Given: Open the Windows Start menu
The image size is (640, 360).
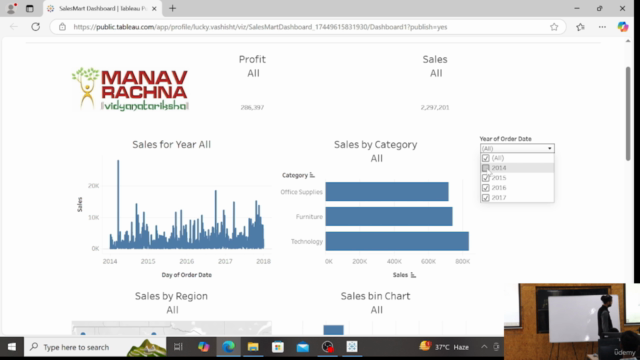Looking at the screenshot, I should coord(11,347).
